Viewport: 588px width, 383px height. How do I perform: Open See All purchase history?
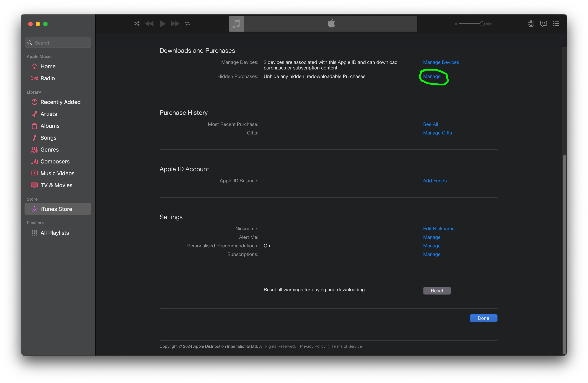430,124
